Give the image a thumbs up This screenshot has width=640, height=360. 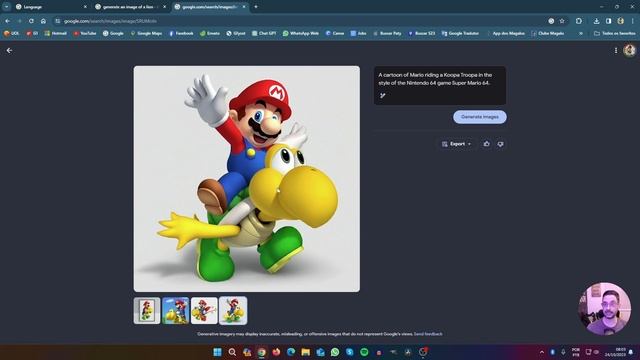pos(487,144)
